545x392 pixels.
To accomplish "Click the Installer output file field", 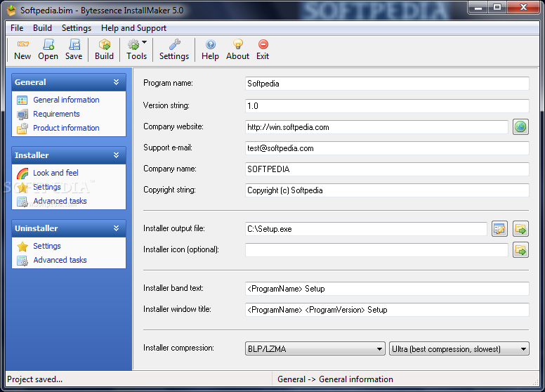I will click(x=366, y=229).
